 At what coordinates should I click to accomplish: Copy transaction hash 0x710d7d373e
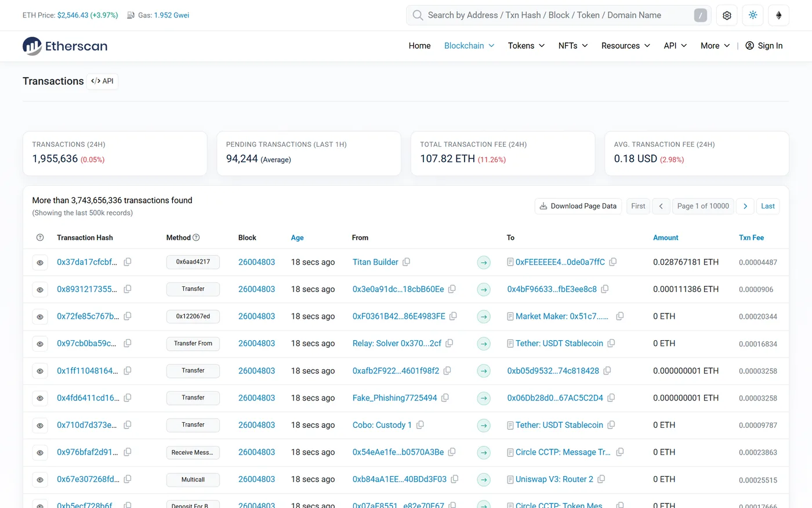[128, 425]
